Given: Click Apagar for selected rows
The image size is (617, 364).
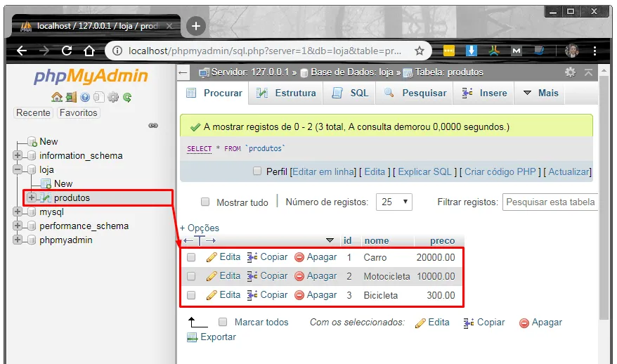Looking at the screenshot, I should [540, 323].
